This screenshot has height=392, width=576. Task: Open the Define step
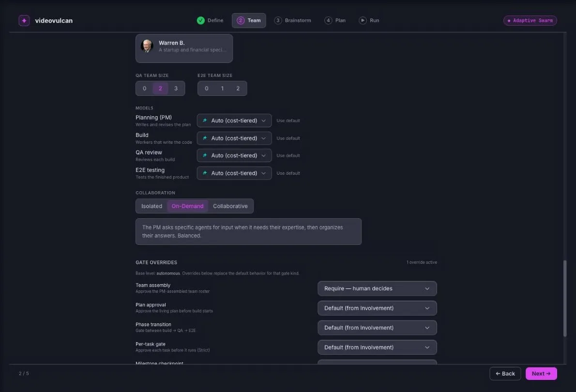(x=210, y=21)
